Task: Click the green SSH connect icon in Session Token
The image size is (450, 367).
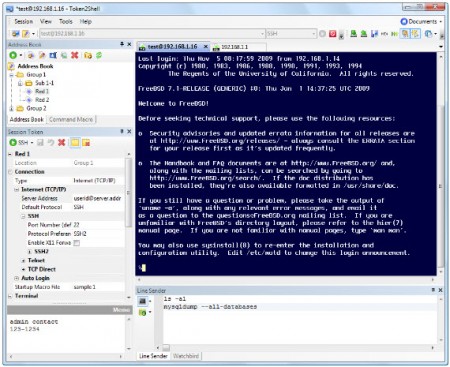Action: (x=13, y=143)
